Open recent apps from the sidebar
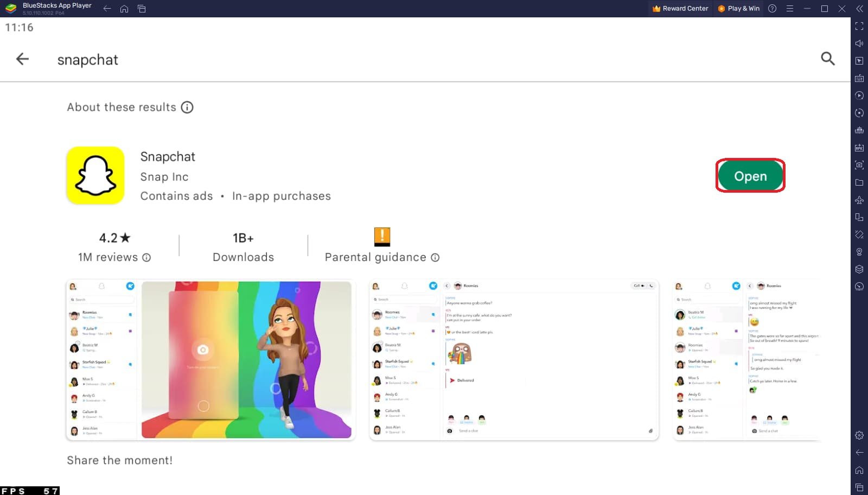868x495 pixels. (x=859, y=487)
